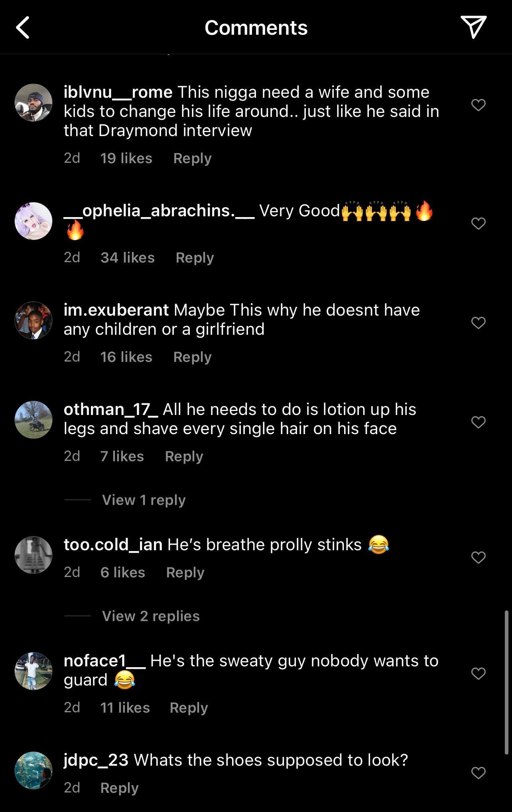Tap the share paper plane icon
This screenshot has width=512, height=812.
click(473, 27)
